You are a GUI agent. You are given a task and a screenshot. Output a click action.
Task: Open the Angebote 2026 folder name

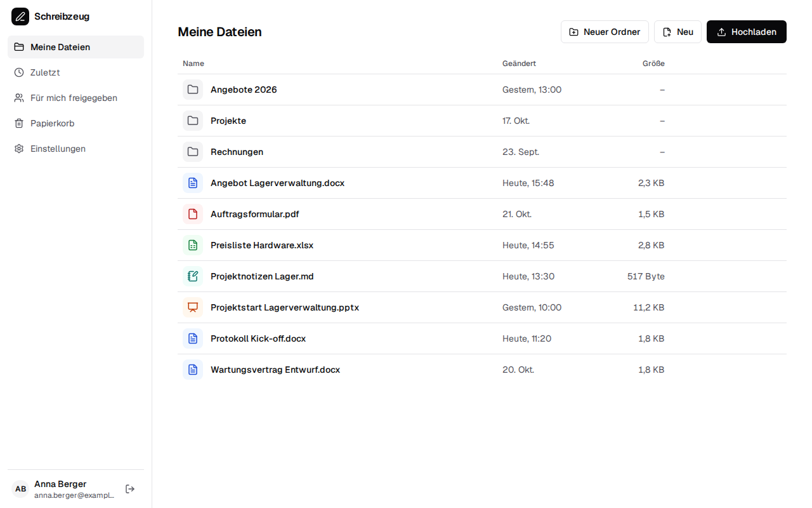click(x=244, y=90)
